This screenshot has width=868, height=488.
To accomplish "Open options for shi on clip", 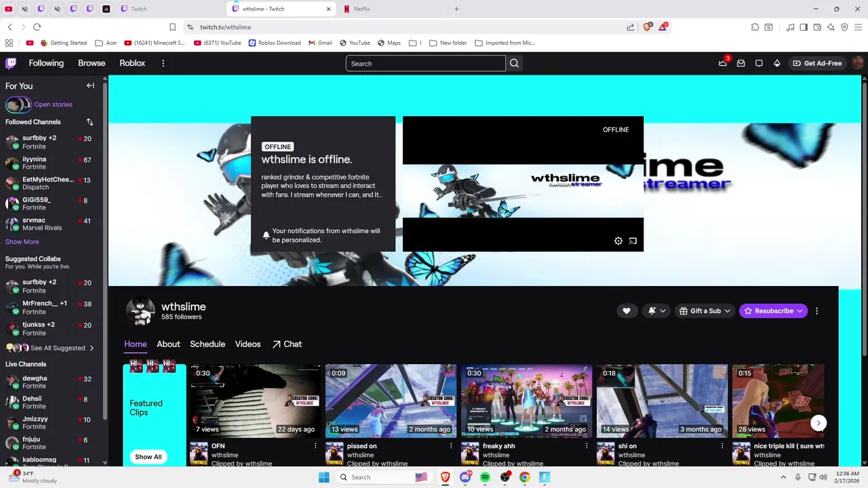I will (722, 446).
